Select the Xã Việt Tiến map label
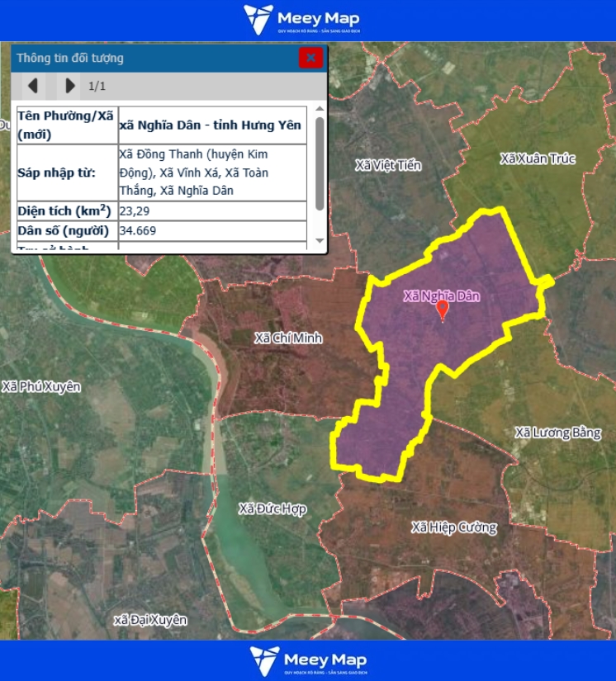The width and height of the screenshot is (616, 681). pyautogui.click(x=388, y=165)
